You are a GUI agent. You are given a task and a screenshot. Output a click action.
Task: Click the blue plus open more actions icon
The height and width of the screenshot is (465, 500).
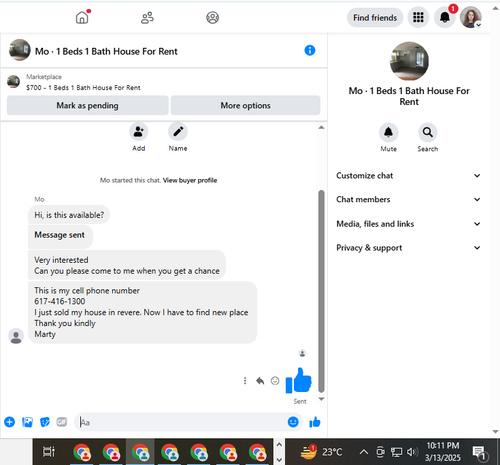[9, 422]
